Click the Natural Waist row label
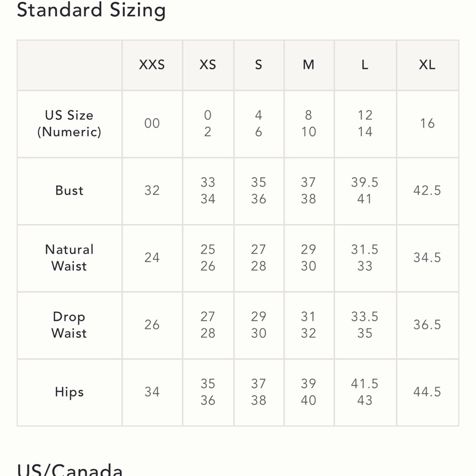 (69, 258)
